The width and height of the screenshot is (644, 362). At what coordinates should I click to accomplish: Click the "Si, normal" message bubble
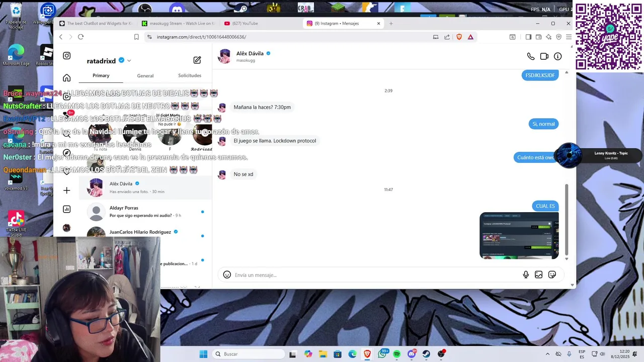(544, 124)
